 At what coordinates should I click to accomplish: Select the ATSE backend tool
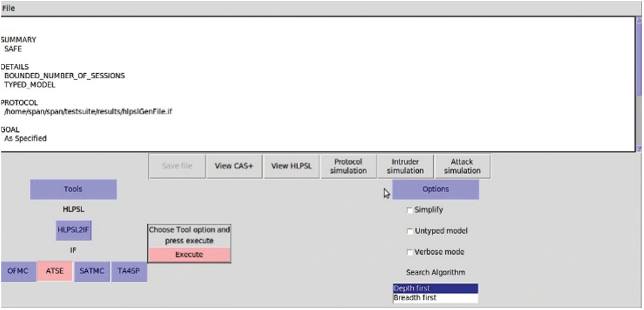point(55,272)
